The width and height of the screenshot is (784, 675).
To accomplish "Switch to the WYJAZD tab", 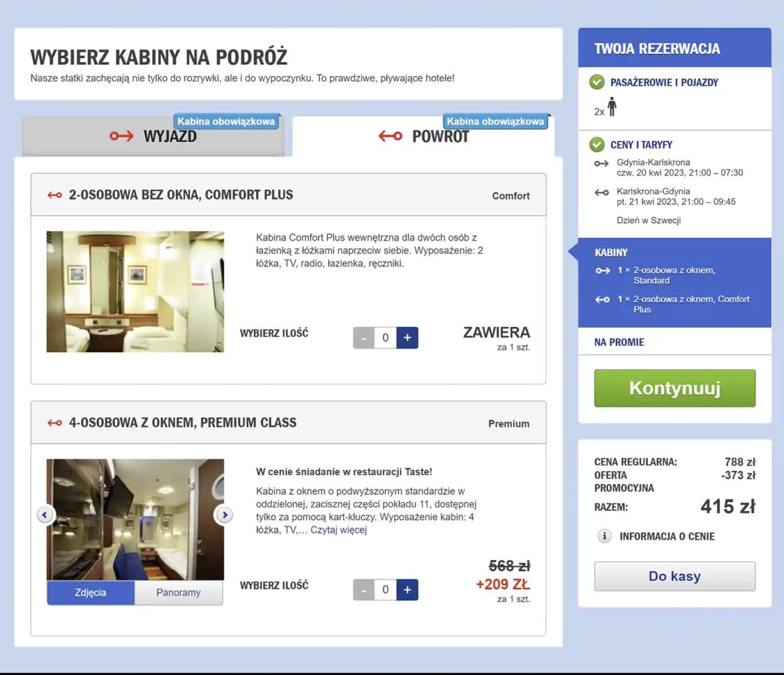I will pos(155,136).
